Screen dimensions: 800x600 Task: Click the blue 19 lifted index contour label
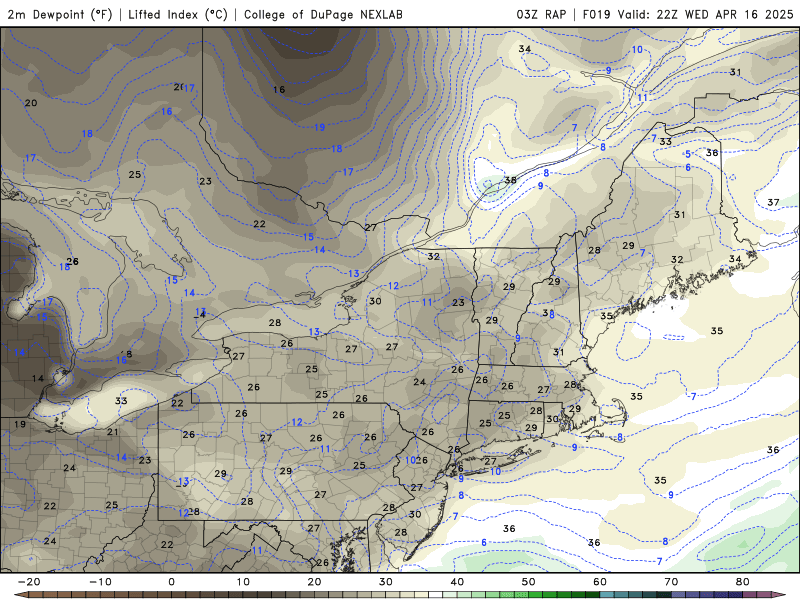coord(319,128)
